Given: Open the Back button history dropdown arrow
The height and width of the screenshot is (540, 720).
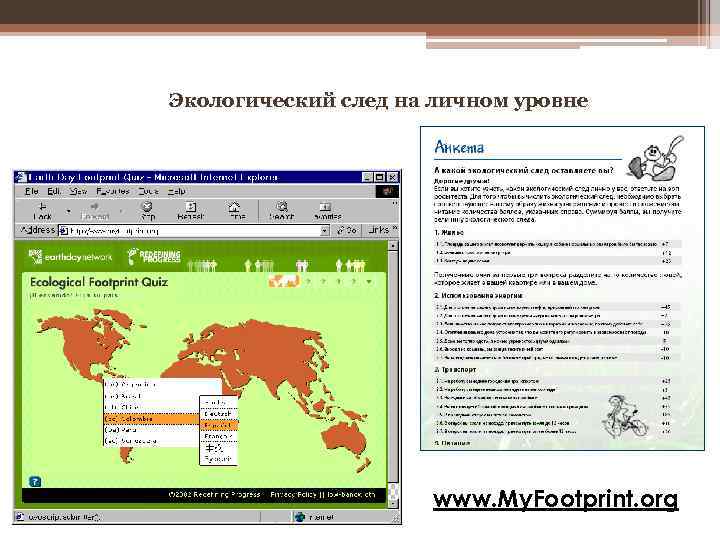Looking at the screenshot, I should coord(69,211).
